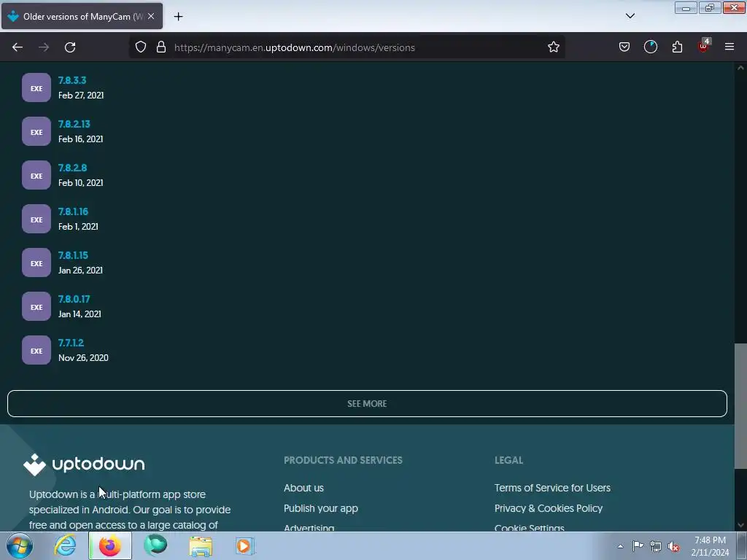The height and width of the screenshot is (560, 747).
Task: Open Terms of Service for Users
Action: point(552,488)
